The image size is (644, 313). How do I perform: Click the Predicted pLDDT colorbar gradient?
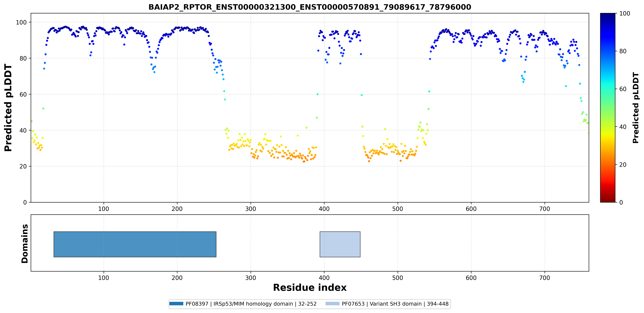pyautogui.click(x=608, y=108)
